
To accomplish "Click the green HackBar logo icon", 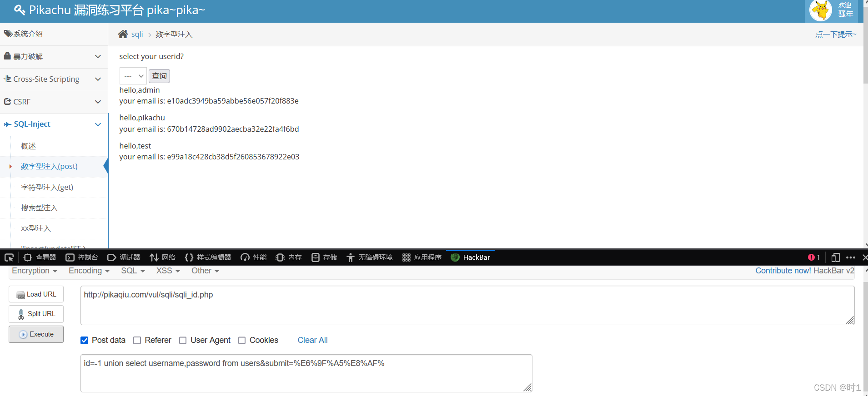I will tap(455, 257).
